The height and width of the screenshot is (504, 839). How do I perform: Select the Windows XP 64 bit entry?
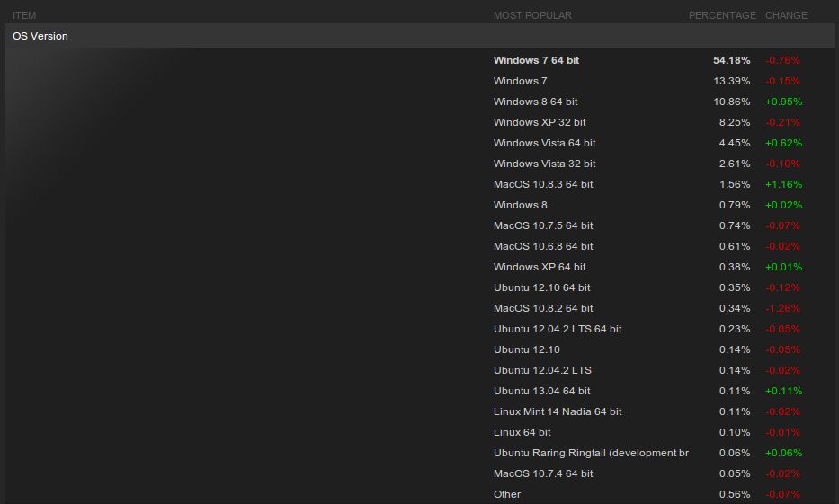(x=540, y=267)
